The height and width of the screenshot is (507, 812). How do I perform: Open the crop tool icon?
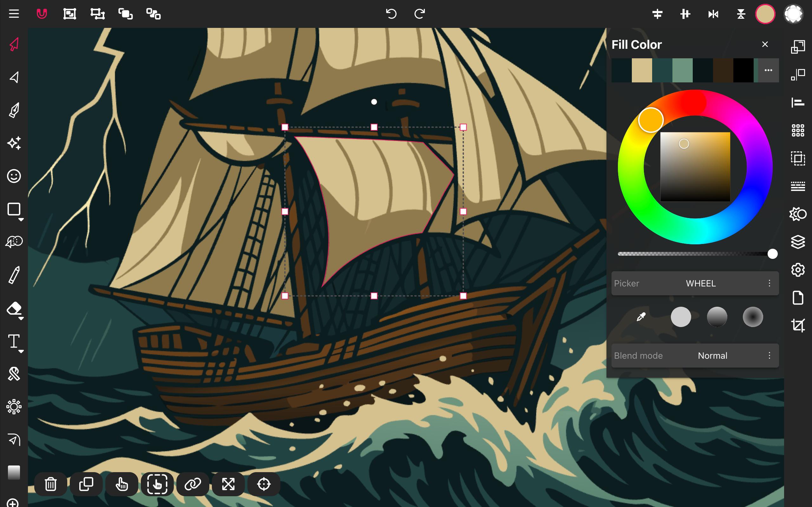click(x=798, y=325)
